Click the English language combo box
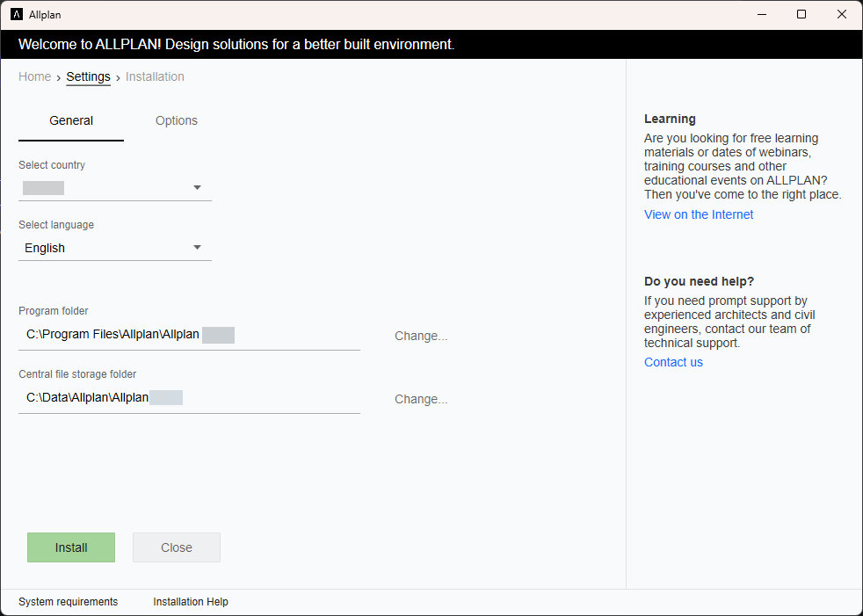This screenshot has width=863, height=616. coord(115,248)
